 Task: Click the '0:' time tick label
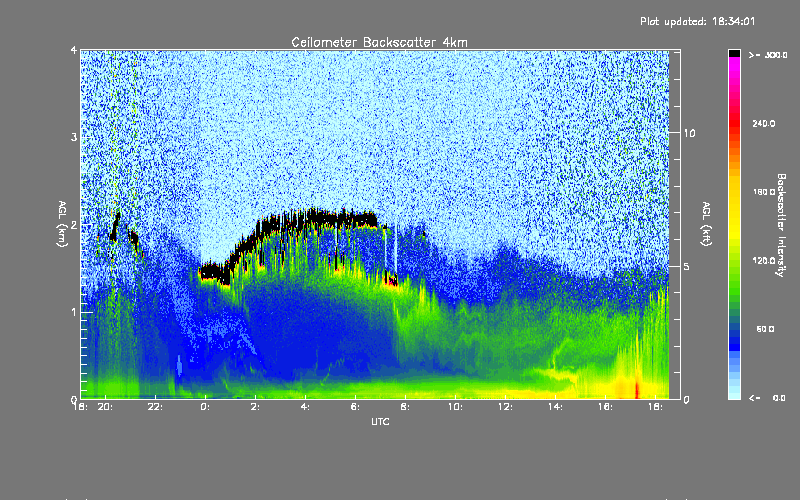(x=205, y=407)
